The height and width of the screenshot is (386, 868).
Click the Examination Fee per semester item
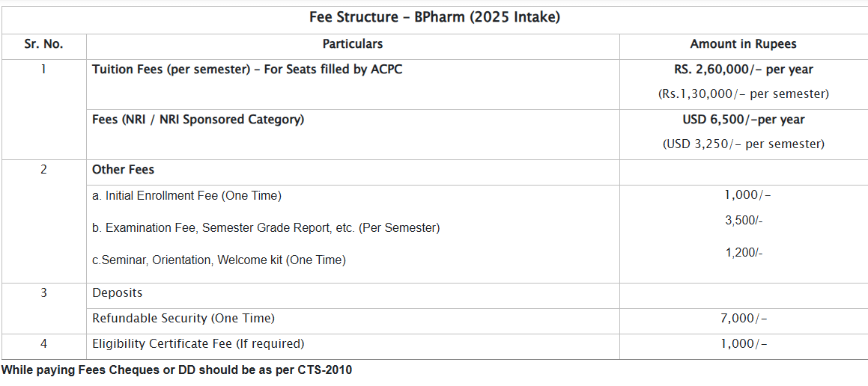266,228
